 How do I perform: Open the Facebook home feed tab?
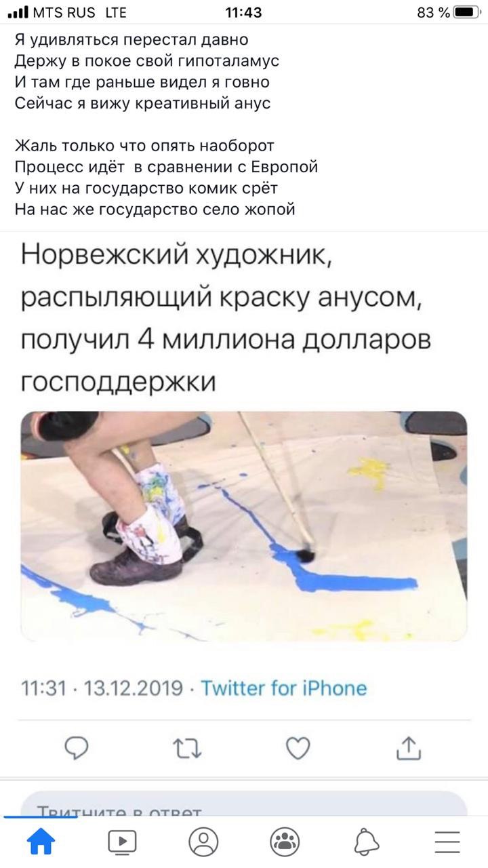click(40, 842)
